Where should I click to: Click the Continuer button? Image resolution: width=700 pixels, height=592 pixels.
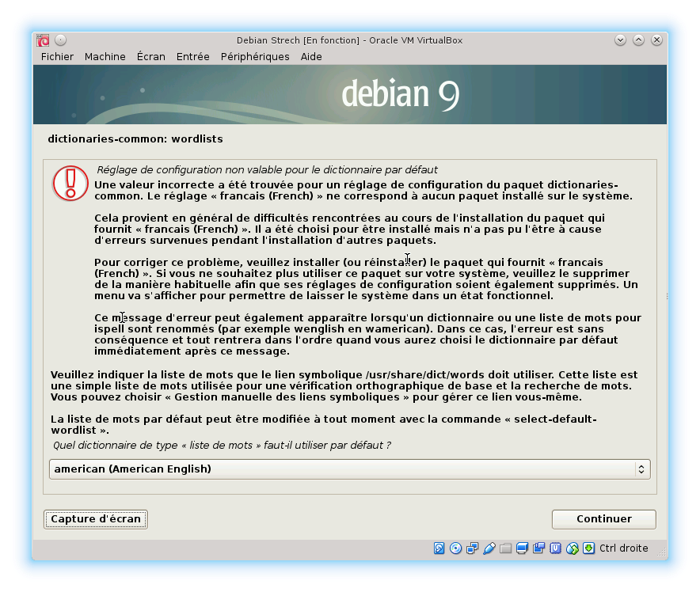click(604, 519)
